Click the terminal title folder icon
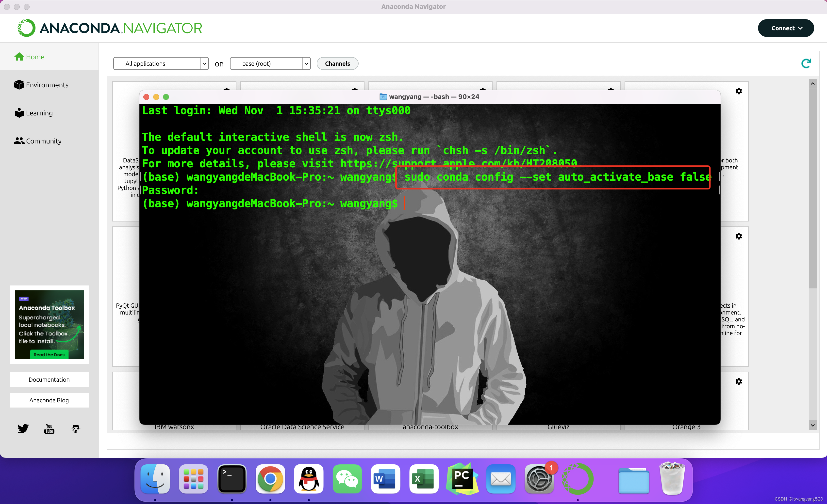The width and height of the screenshot is (827, 504). (383, 96)
